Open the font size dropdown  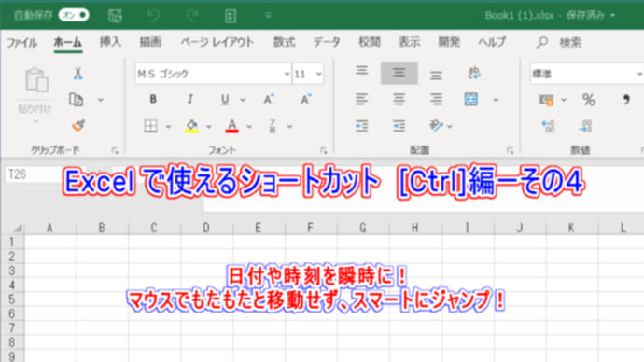pyautogui.click(x=318, y=75)
